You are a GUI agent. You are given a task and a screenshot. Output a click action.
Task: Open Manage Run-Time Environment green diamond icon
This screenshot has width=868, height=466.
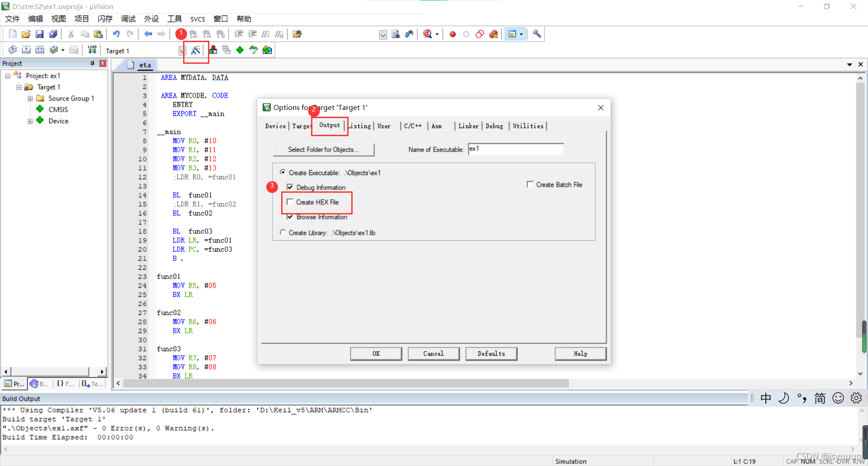coord(240,50)
